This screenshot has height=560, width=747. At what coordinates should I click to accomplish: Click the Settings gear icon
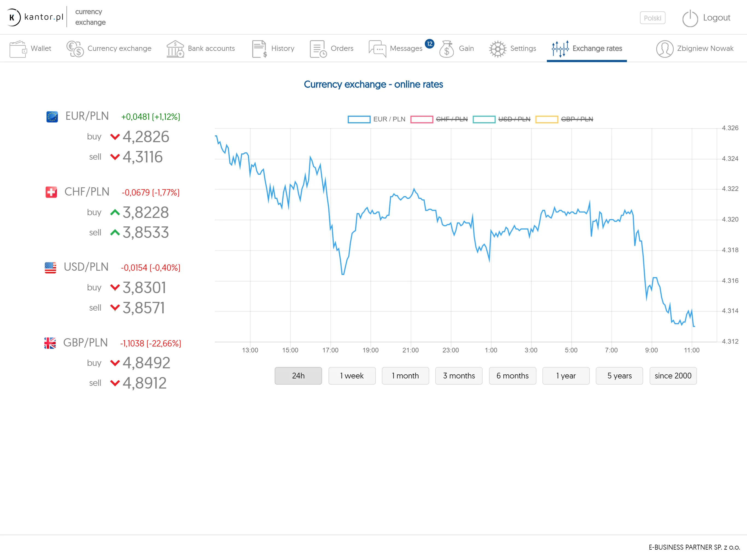[x=498, y=48]
